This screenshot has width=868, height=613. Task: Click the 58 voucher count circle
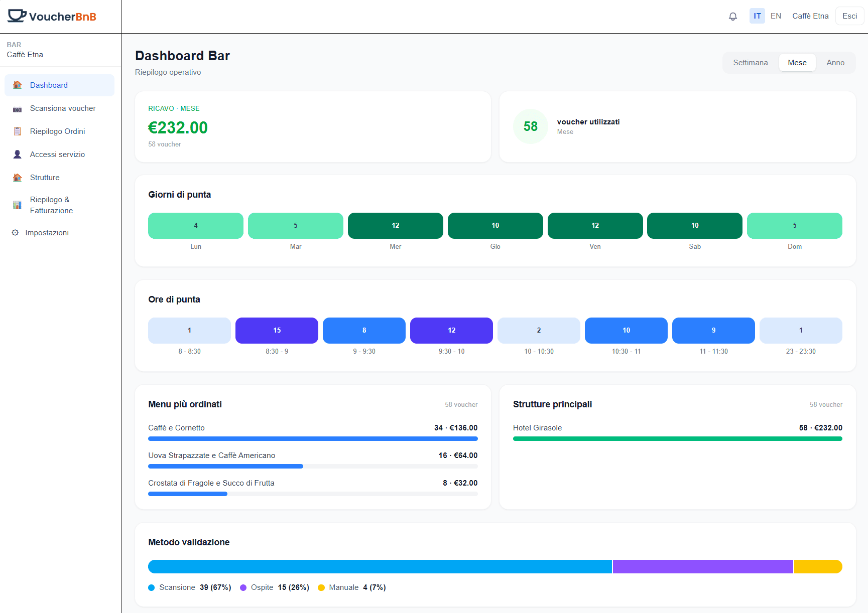pyautogui.click(x=531, y=126)
